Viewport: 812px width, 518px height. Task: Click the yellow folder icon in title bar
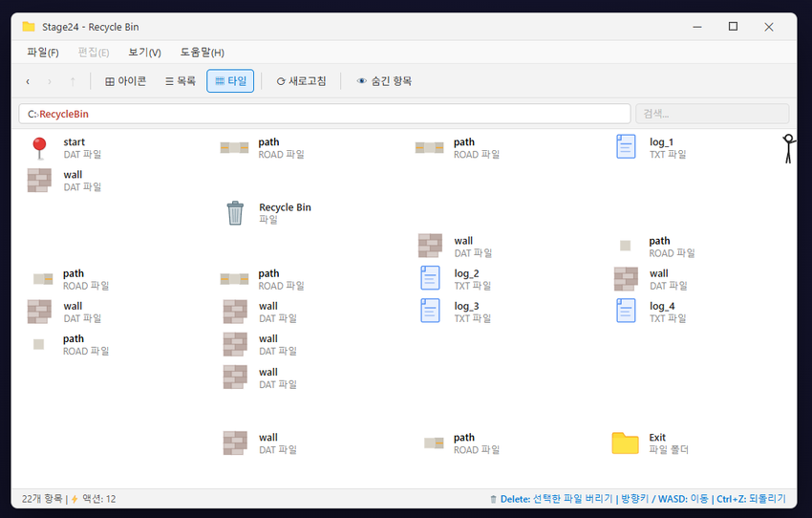(29, 27)
